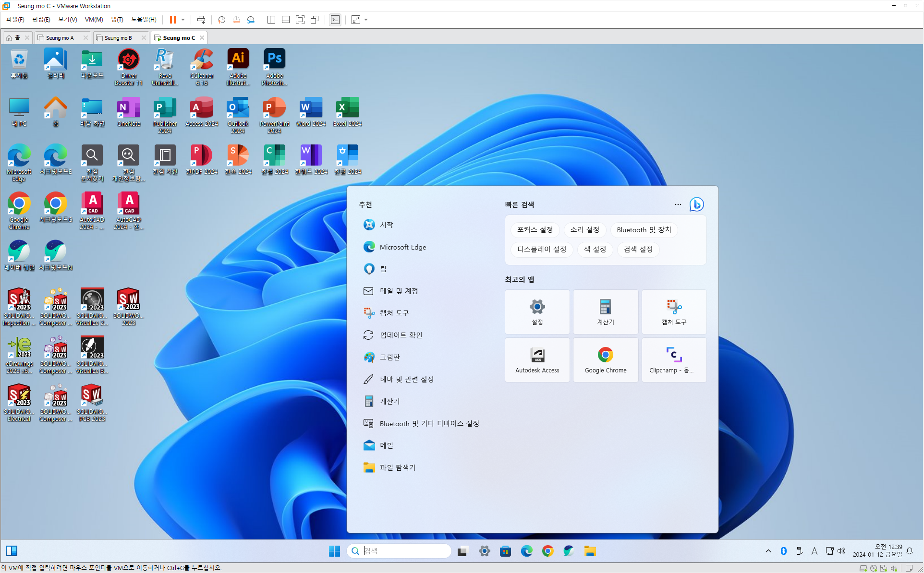Click Send Ctrl+Alt+Del icon in the toolbar

click(201, 20)
